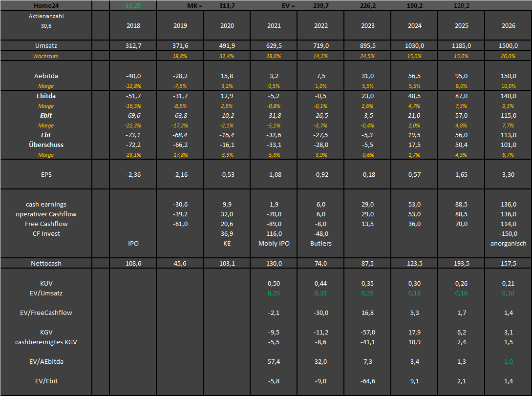Image resolution: width=532 pixels, height=396 pixels.
Task: Select Wachstum 2020 value 32,4%
Action: tap(227, 56)
